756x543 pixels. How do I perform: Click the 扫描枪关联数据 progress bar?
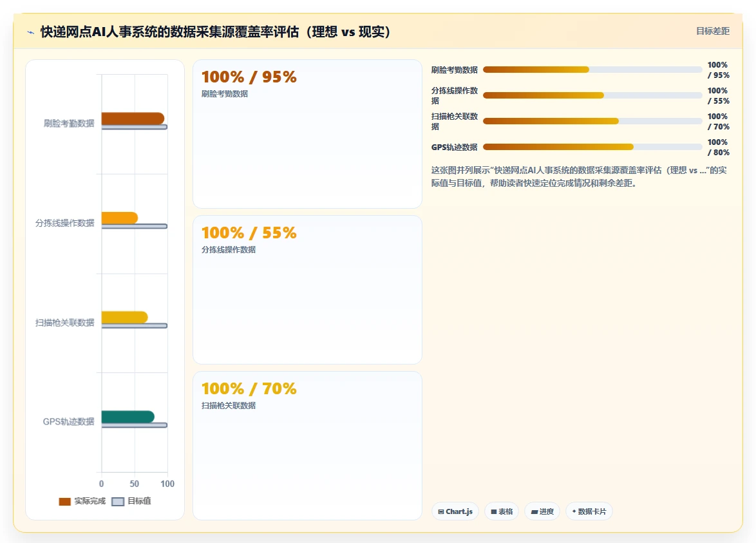pyautogui.click(x=592, y=121)
